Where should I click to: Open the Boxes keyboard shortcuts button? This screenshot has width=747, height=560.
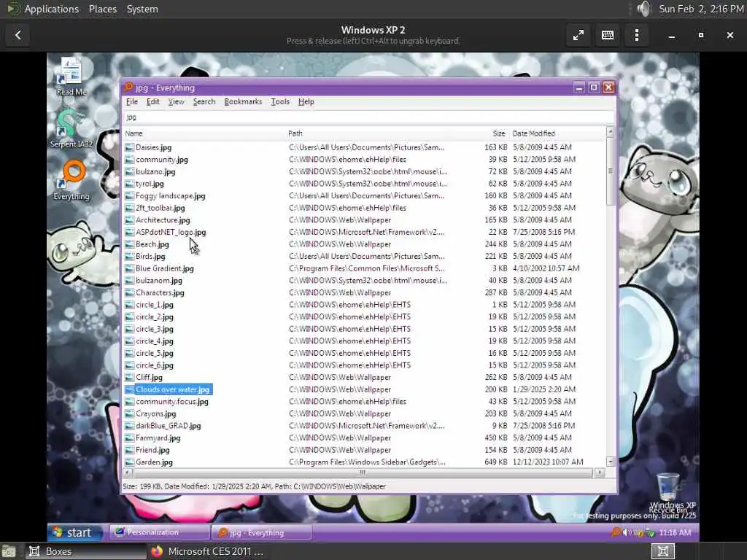tap(608, 35)
